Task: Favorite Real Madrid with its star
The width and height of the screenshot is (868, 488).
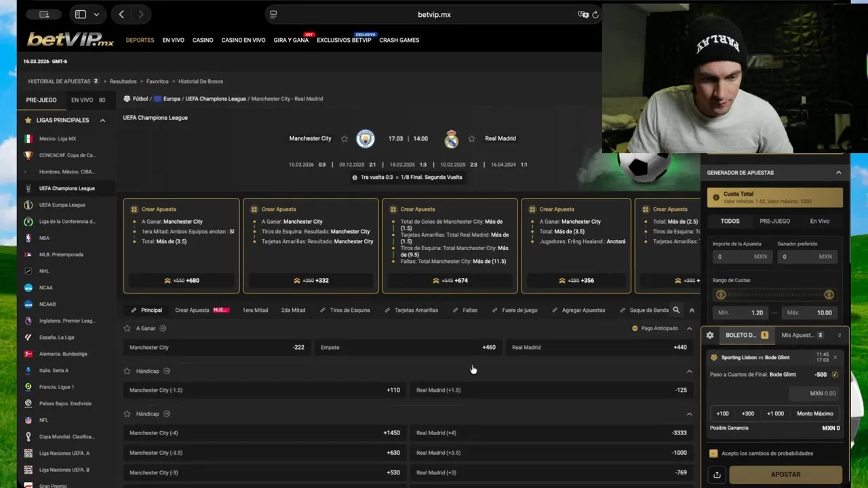Action: tap(471, 138)
